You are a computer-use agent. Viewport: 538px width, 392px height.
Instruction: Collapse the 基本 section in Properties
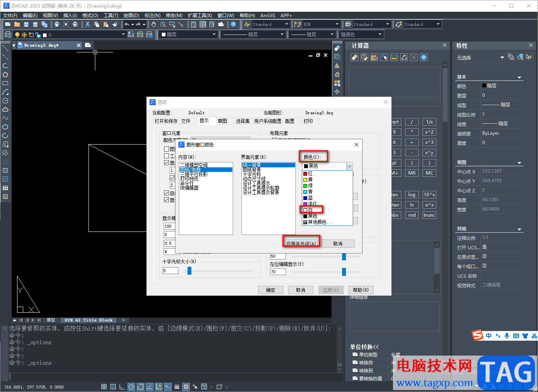point(519,77)
